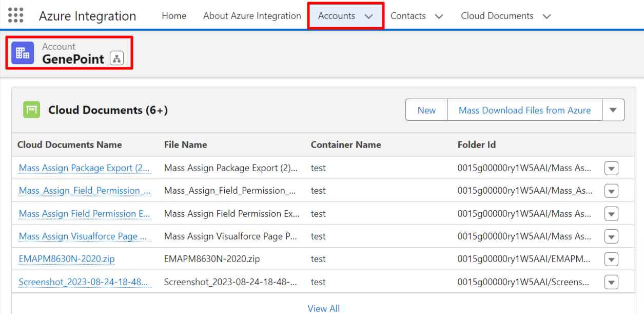Click File Name column header
The image size is (644, 314).
(186, 145)
